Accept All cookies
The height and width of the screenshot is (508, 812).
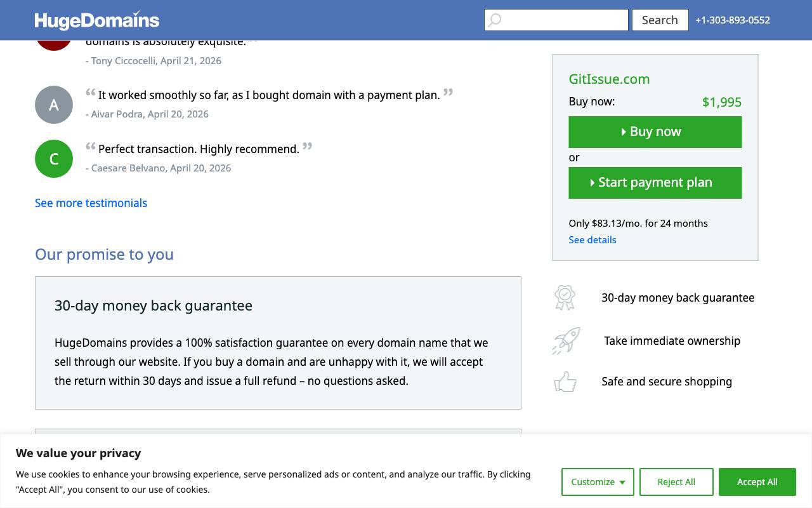click(x=757, y=482)
